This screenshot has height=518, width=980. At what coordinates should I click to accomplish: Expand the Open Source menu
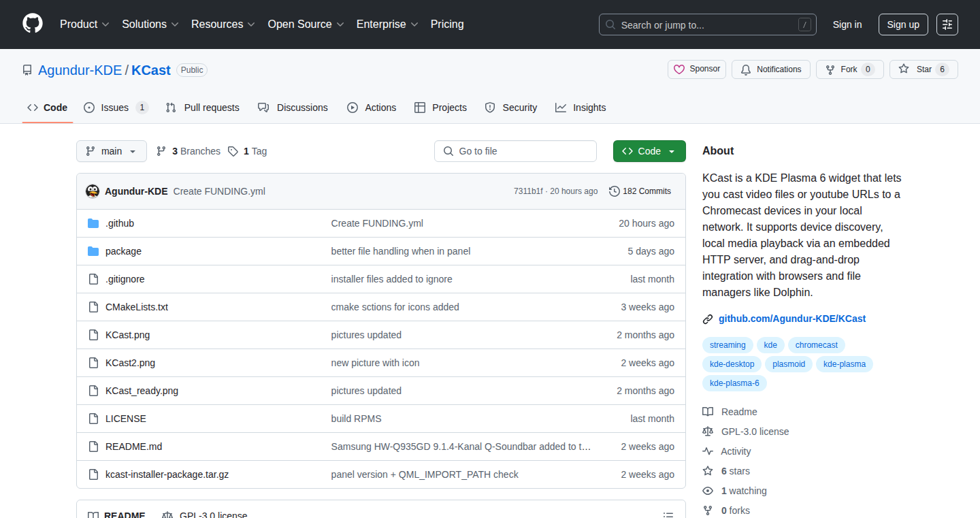click(306, 25)
